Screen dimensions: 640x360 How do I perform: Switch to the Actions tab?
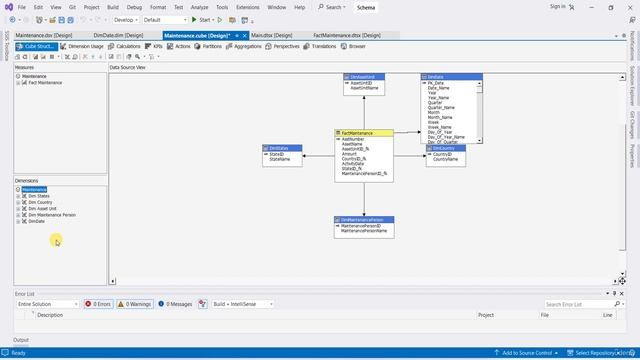point(179,47)
